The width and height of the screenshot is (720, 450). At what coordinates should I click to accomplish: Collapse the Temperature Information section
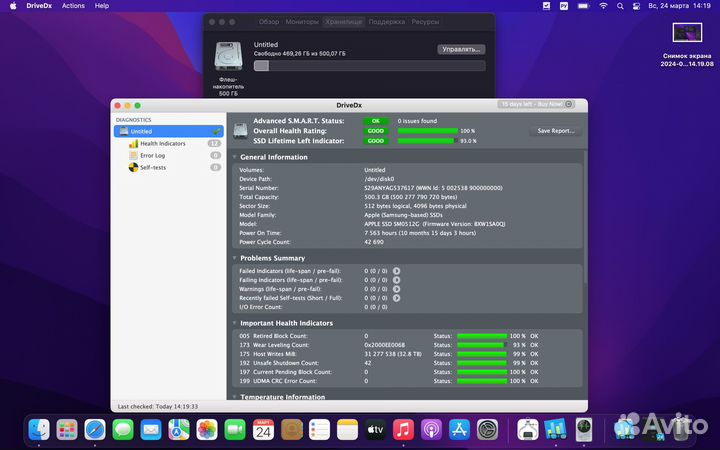[235, 397]
